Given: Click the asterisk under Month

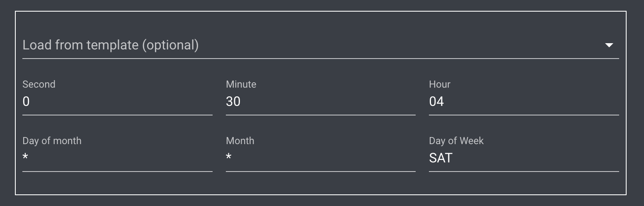Looking at the screenshot, I should (228, 157).
